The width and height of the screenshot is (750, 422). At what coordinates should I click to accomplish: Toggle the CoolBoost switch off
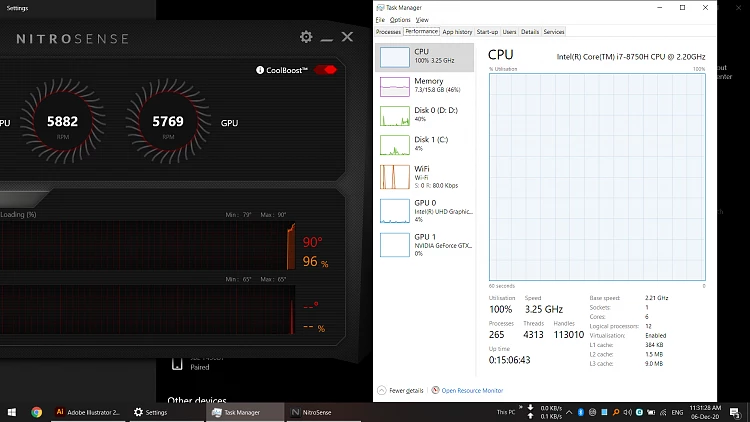(325, 70)
